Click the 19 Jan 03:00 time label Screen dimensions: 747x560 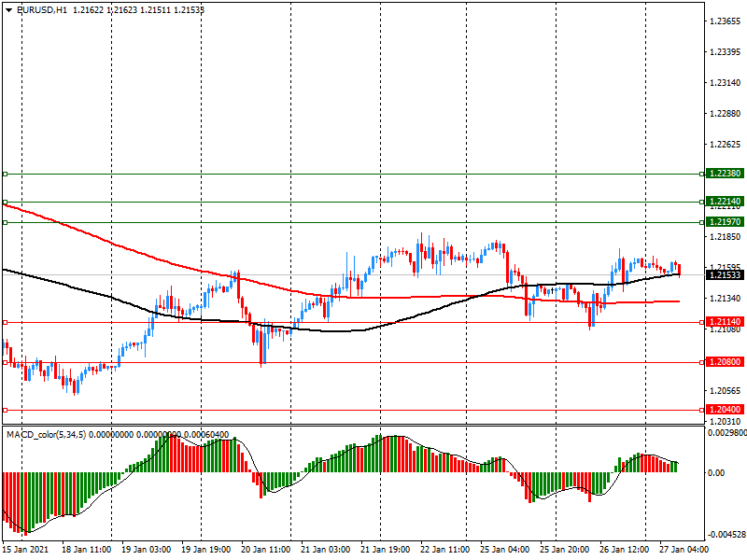(146, 550)
